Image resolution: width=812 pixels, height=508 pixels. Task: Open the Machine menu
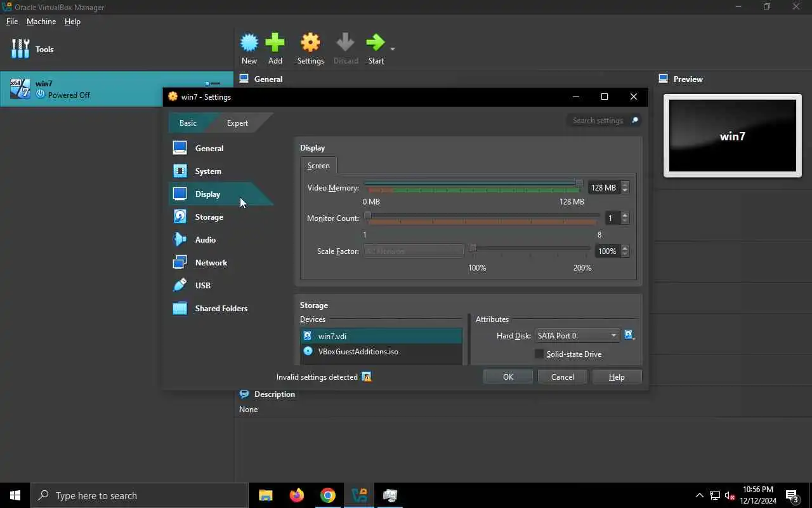pos(41,21)
